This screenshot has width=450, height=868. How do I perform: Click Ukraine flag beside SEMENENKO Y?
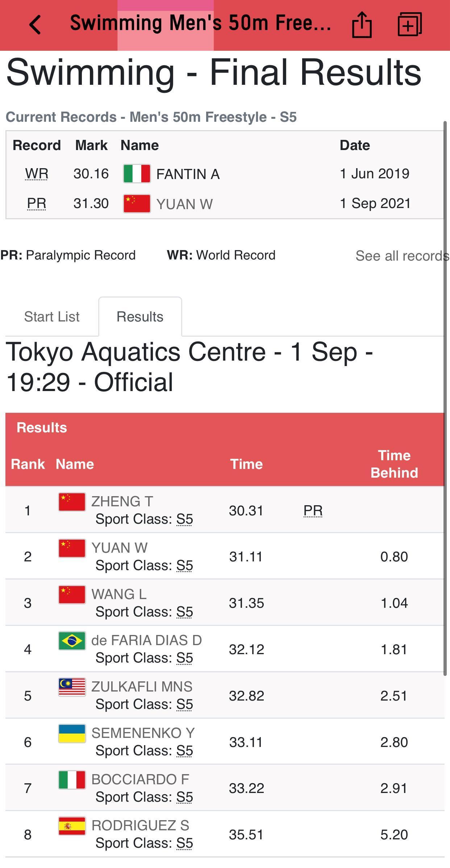pyautogui.click(x=72, y=734)
